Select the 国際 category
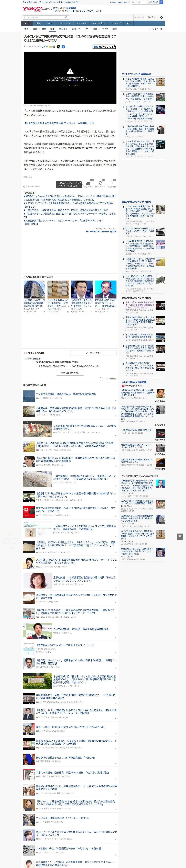This screenshot has width=186, height=868. click(44, 29)
